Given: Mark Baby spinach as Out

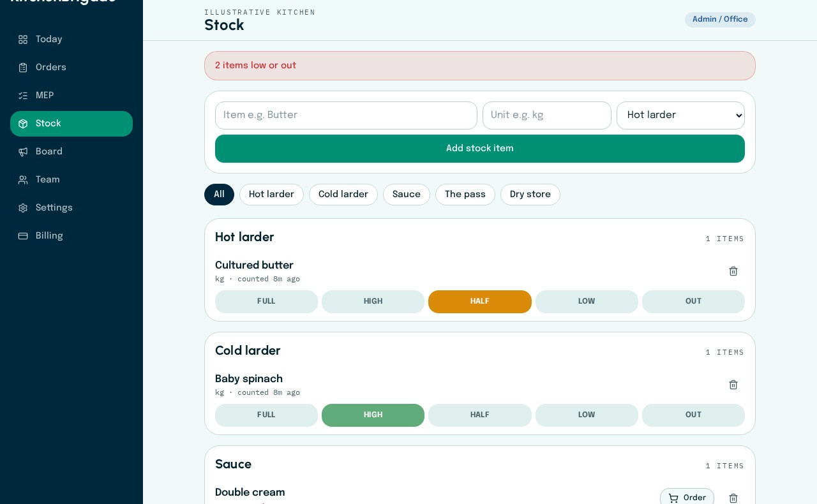Looking at the screenshot, I should click(x=693, y=415).
